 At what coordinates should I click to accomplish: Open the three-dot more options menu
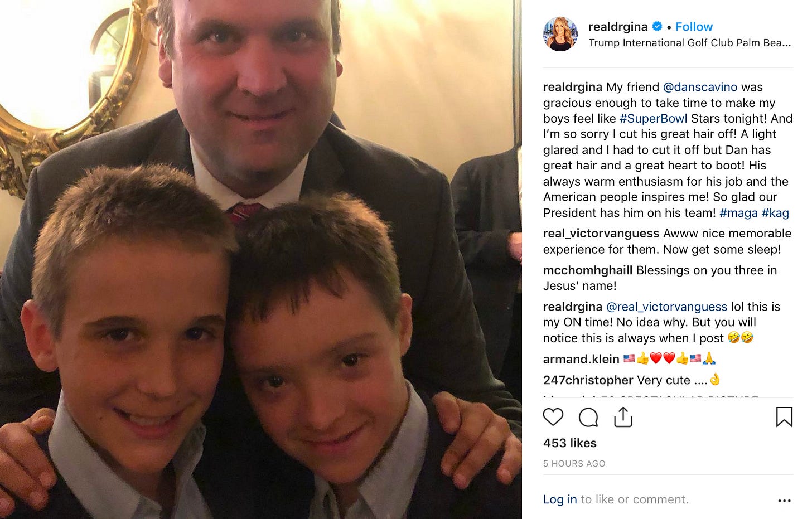pos(784,501)
